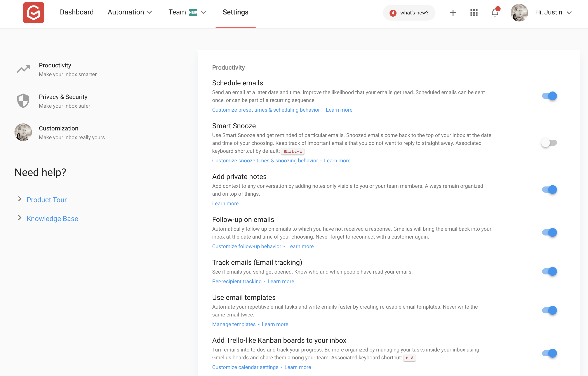
Task: Click Learn more under email templates
Action: (x=275, y=324)
